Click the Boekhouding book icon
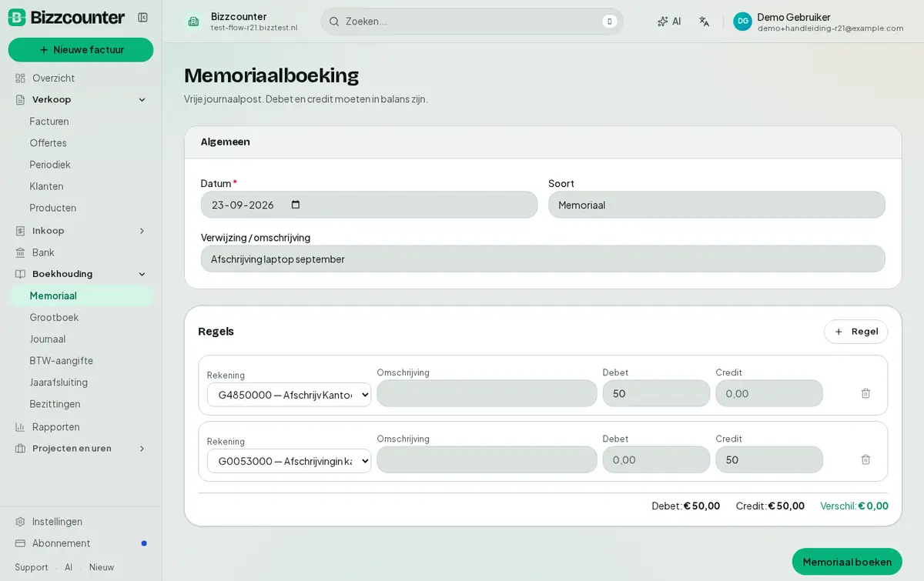 tap(21, 274)
